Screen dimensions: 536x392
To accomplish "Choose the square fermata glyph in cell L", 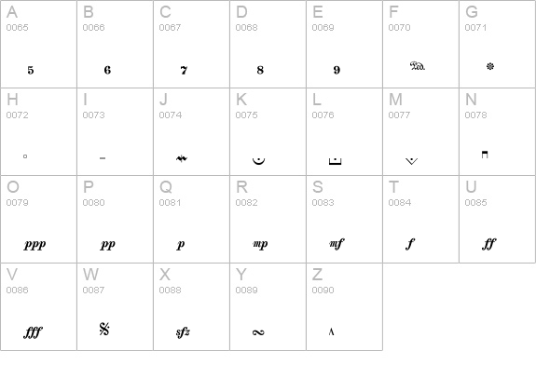I will (335, 161).
